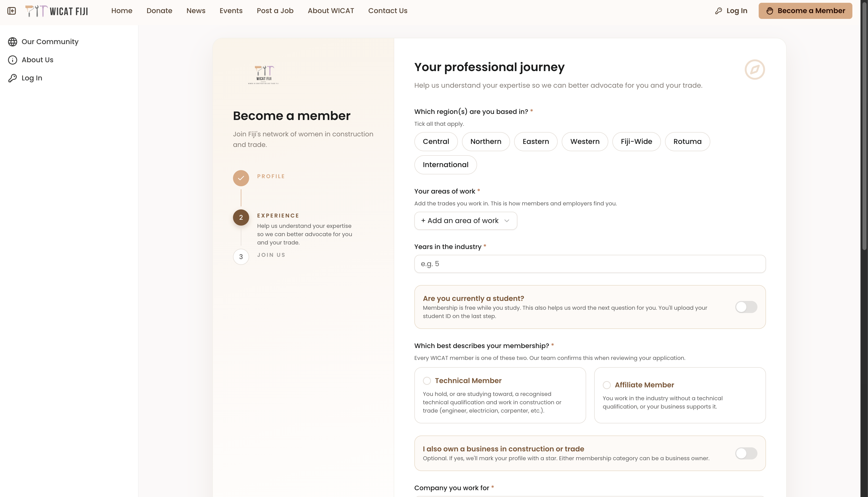Image resolution: width=868 pixels, height=497 pixels.
Task: Enable the own a business switch
Action: 746,453
